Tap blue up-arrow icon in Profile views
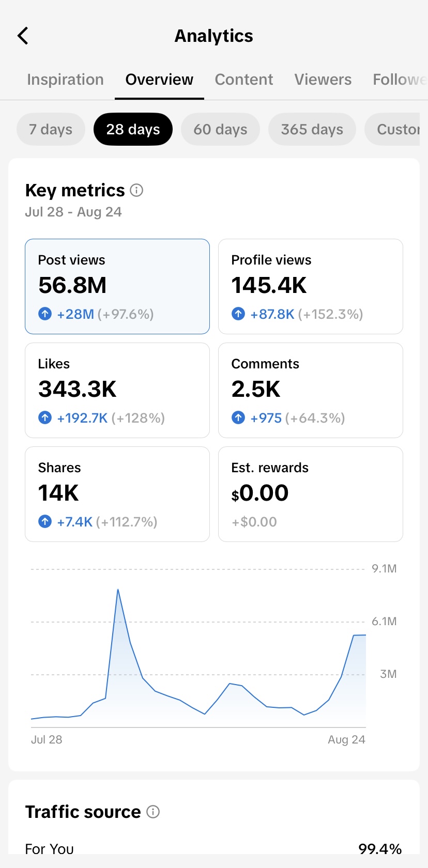Screen dimensions: 428x868 coord(238,314)
